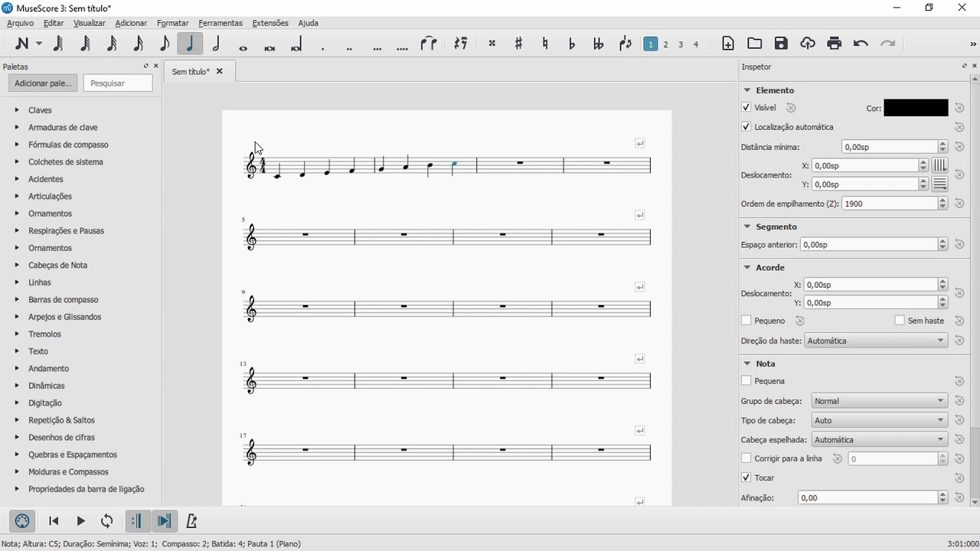Click the black Cor color swatch
980x551 pixels.
[916, 108]
